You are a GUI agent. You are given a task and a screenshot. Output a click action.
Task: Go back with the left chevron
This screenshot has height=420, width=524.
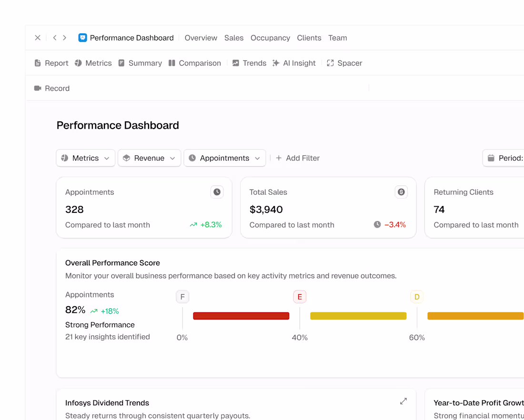tap(55, 38)
